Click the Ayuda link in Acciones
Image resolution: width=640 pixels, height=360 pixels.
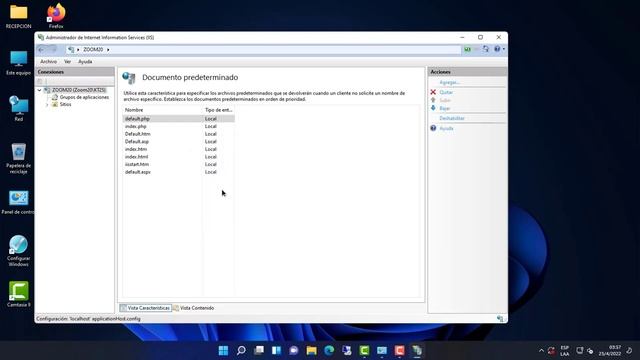[446, 129]
